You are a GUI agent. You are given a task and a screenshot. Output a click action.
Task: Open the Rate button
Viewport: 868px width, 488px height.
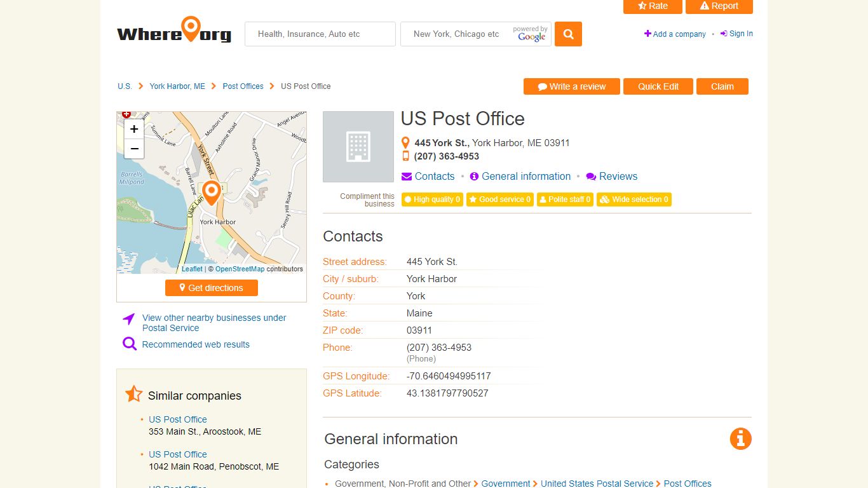coord(653,6)
